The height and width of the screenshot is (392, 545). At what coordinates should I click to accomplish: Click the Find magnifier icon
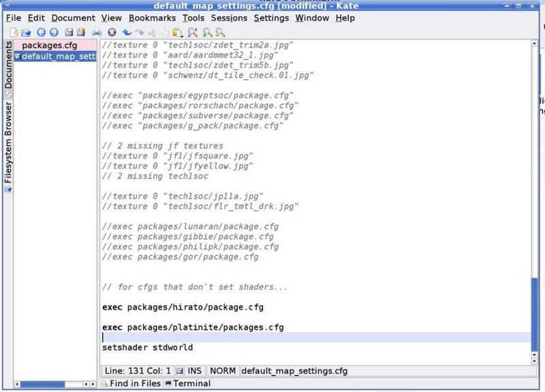point(193,32)
